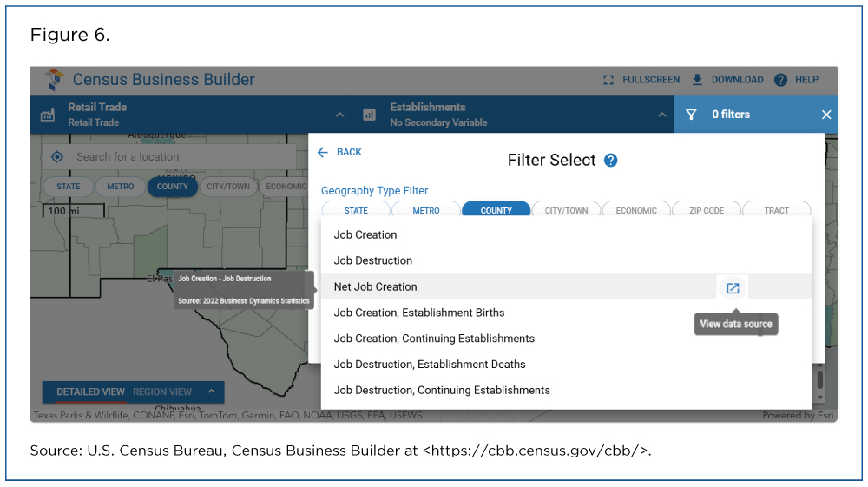The image size is (868, 487).
Task: Open Help via the question mark icon
Action: pyautogui.click(x=780, y=80)
